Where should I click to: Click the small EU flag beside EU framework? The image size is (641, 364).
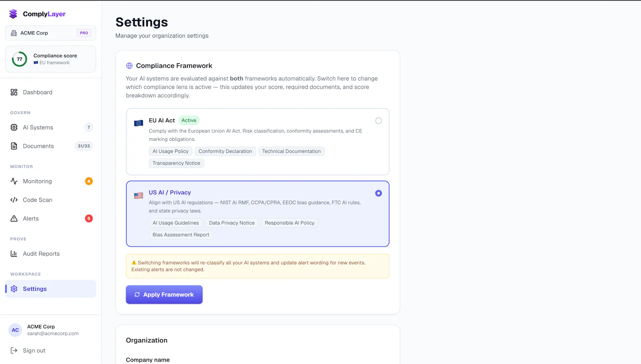[36, 63]
